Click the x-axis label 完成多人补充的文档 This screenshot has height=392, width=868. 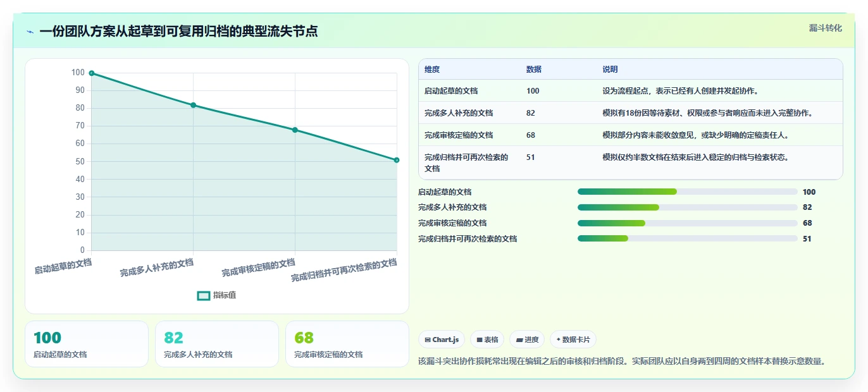coord(157,267)
